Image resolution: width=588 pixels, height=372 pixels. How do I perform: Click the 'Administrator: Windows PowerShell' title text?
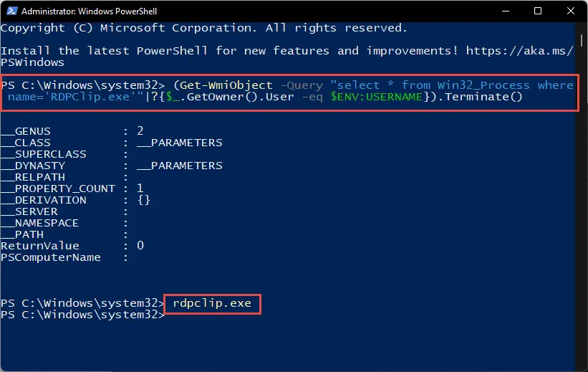(89, 11)
